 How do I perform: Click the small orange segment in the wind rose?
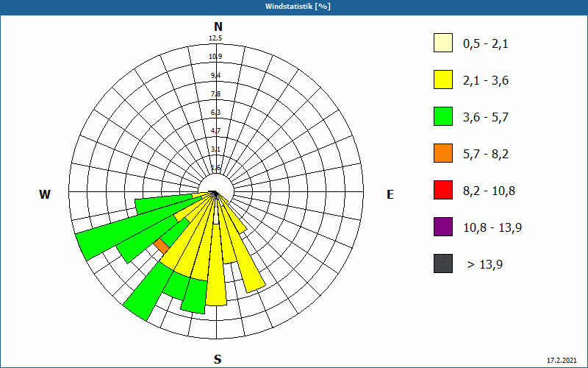pos(162,246)
